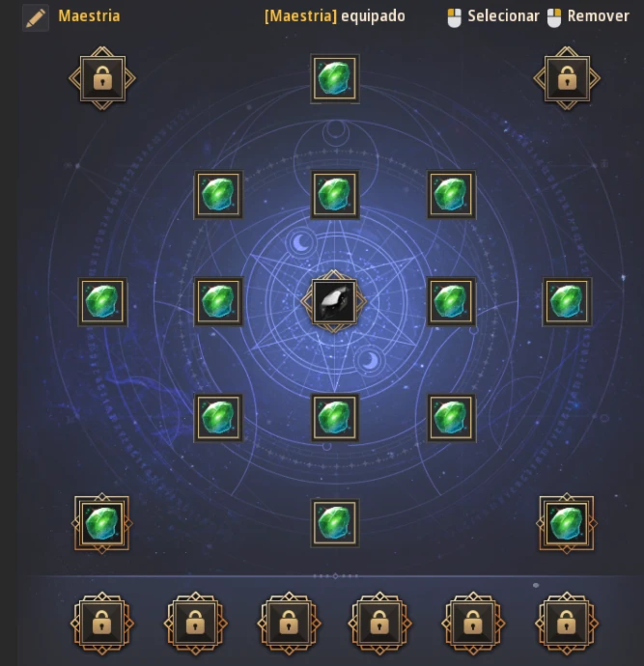Screen dimensions: 644x666
Task: Click the Maestria preset name label
Action: (89, 16)
